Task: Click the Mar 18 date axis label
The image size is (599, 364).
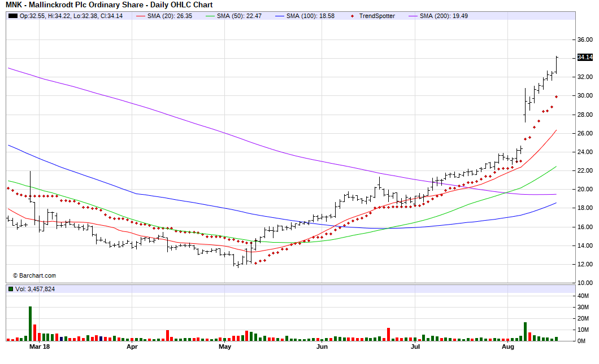Action: coord(40,347)
